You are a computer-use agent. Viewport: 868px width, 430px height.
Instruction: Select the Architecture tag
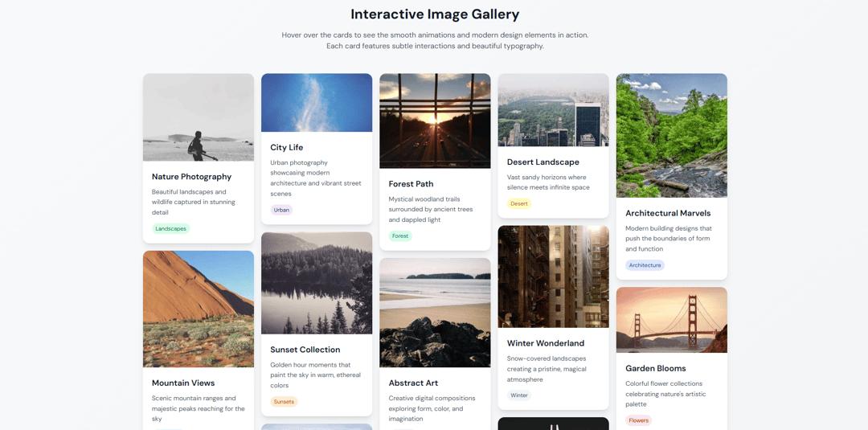tap(645, 265)
